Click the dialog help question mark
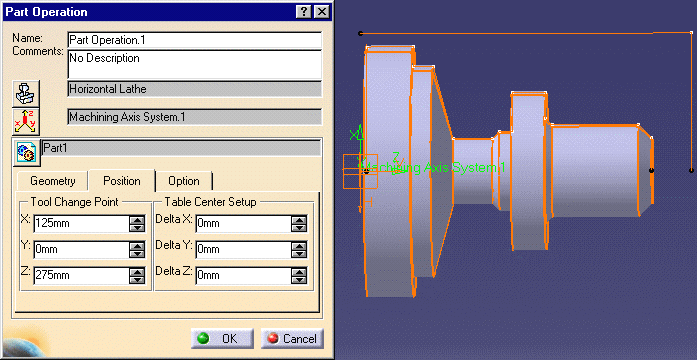The width and height of the screenshot is (697, 360). 304,12
